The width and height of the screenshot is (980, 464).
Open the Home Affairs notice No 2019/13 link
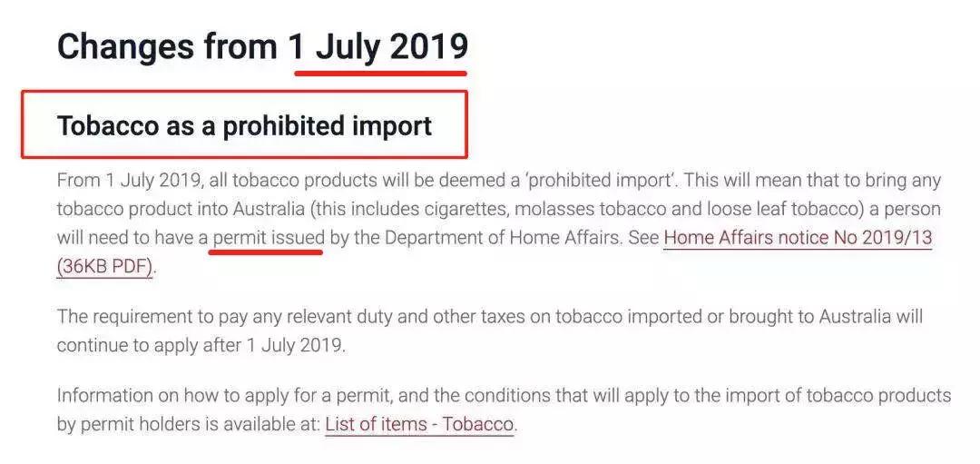click(798, 239)
